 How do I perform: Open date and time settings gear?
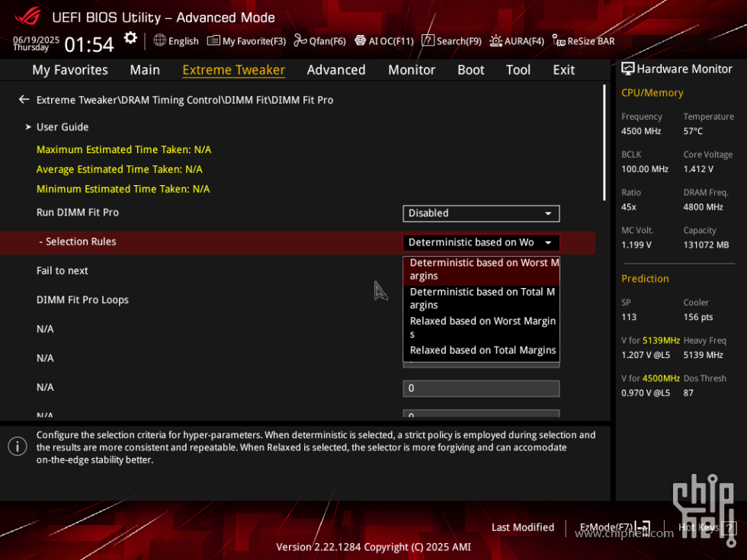click(130, 38)
